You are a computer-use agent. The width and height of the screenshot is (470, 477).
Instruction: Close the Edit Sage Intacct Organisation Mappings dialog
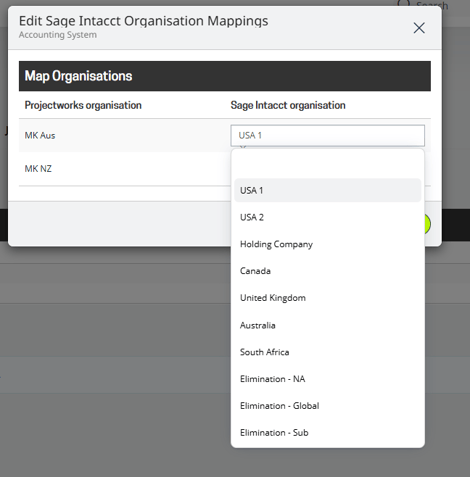coord(419,28)
